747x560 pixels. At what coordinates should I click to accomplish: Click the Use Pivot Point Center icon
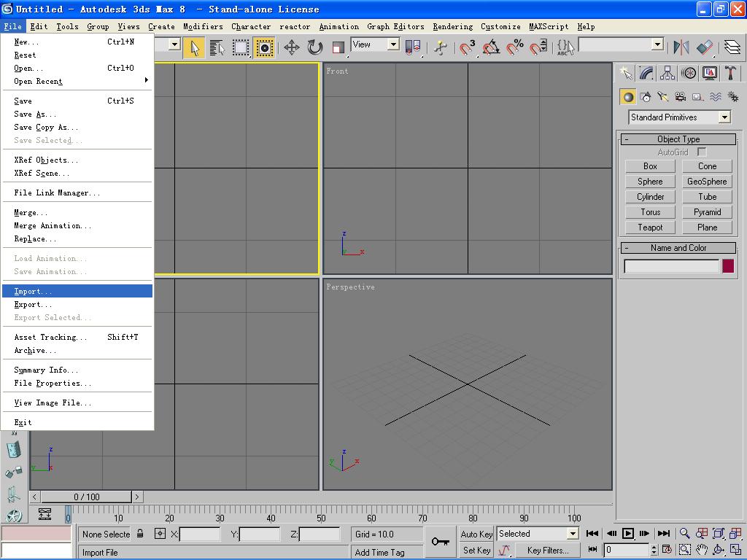pos(413,47)
